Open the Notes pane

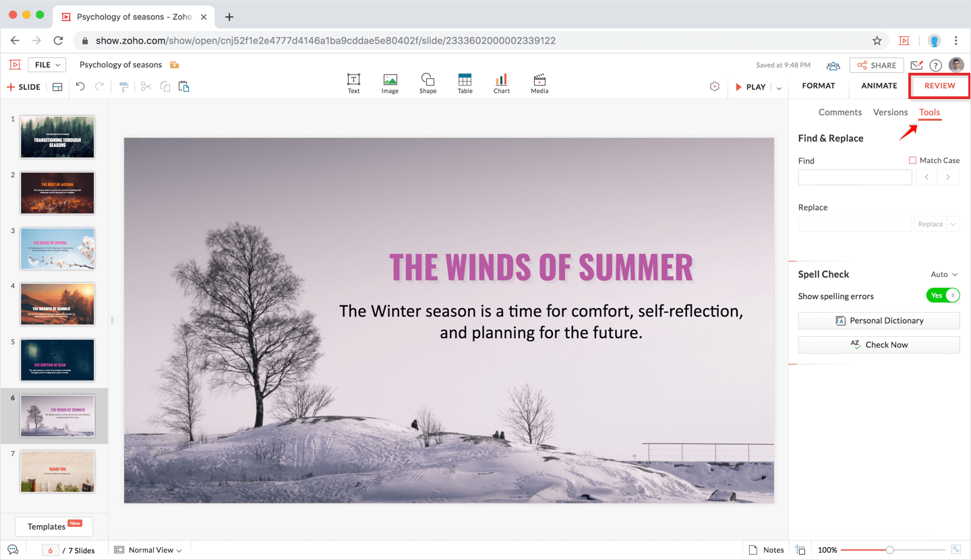(767, 550)
